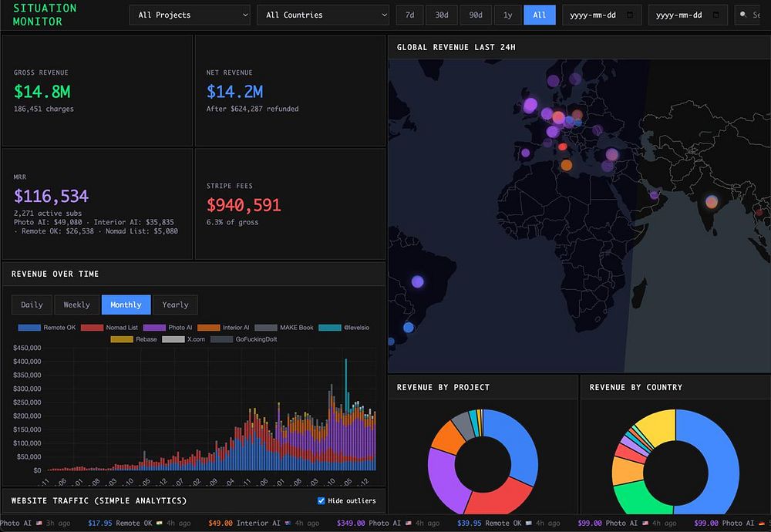Click the $940,591 Stripe fees value
Viewport: 771px width, 532px height.
[x=244, y=205]
